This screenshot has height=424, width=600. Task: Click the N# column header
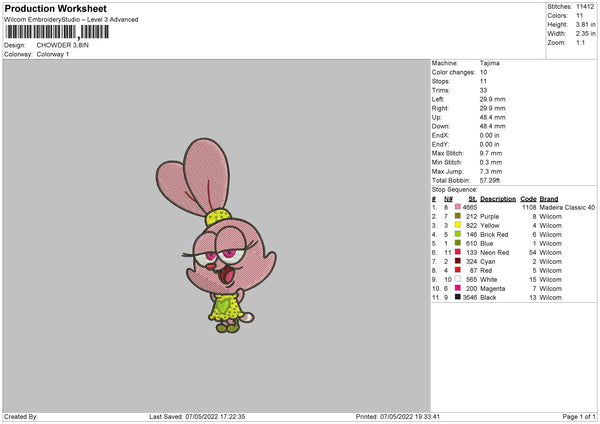pyautogui.click(x=448, y=199)
